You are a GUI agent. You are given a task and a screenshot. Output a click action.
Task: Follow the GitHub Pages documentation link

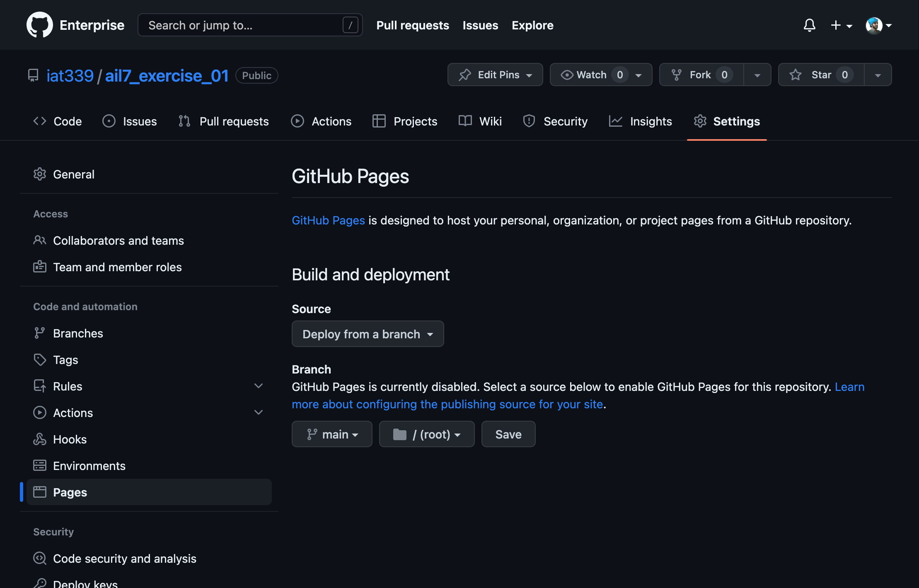(328, 220)
